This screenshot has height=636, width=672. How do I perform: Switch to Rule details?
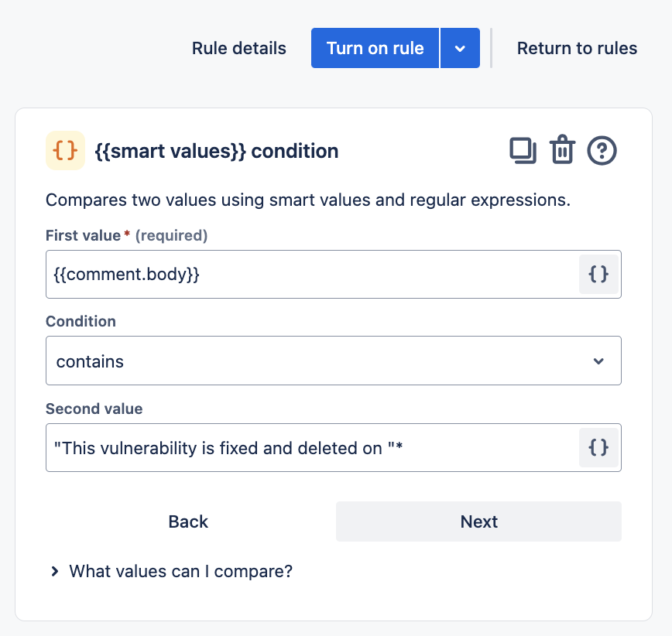tap(238, 48)
